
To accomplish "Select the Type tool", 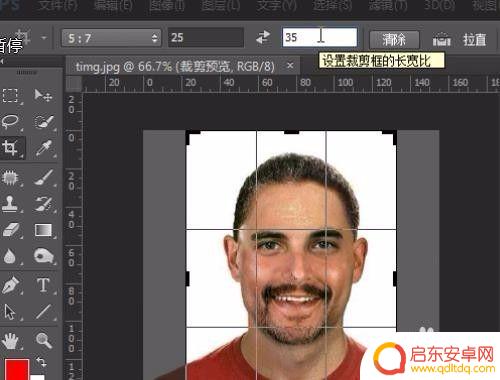I will pyautogui.click(x=44, y=285).
